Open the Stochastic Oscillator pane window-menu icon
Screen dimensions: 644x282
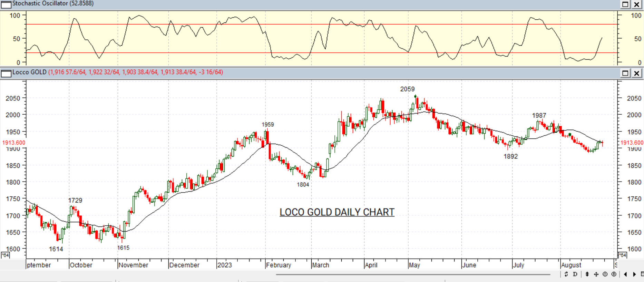pos(6,4)
